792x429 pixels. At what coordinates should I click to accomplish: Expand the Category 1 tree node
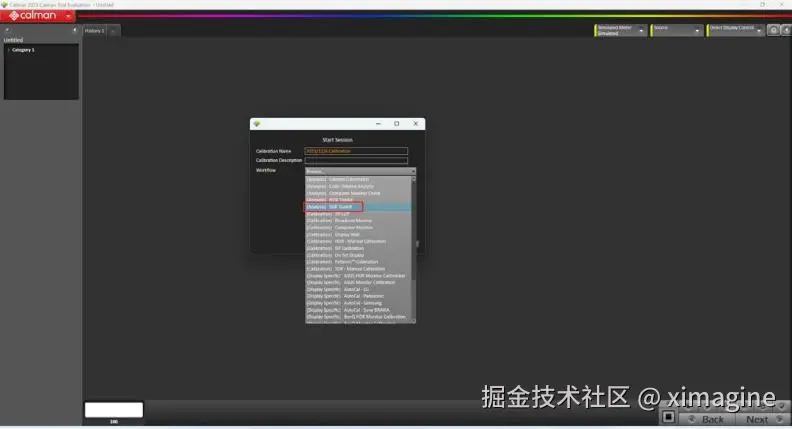tap(8, 50)
